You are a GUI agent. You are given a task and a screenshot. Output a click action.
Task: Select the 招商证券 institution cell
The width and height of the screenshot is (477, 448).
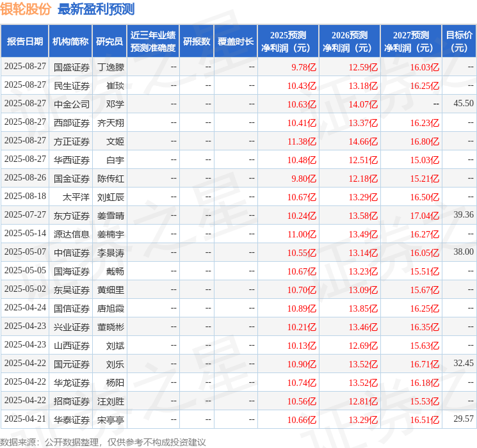pos(72,401)
